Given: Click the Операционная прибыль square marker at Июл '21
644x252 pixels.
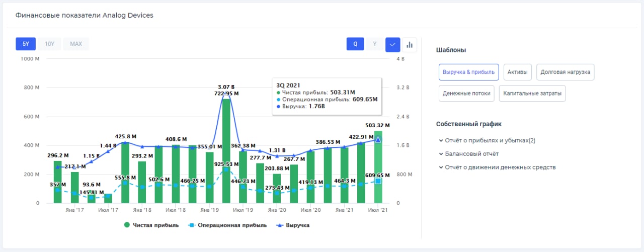Looking at the screenshot, I should click(x=378, y=181).
